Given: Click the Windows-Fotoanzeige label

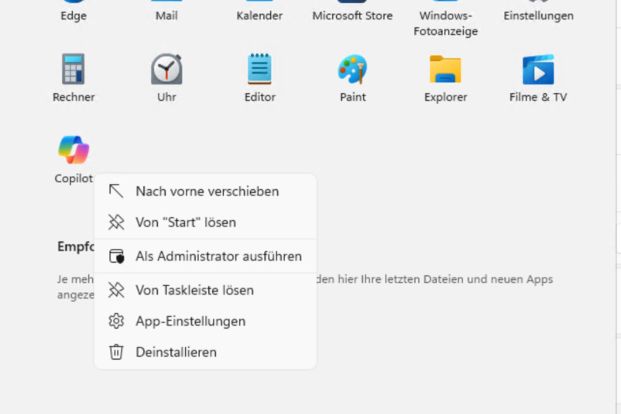Looking at the screenshot, I should pos(446,23).
